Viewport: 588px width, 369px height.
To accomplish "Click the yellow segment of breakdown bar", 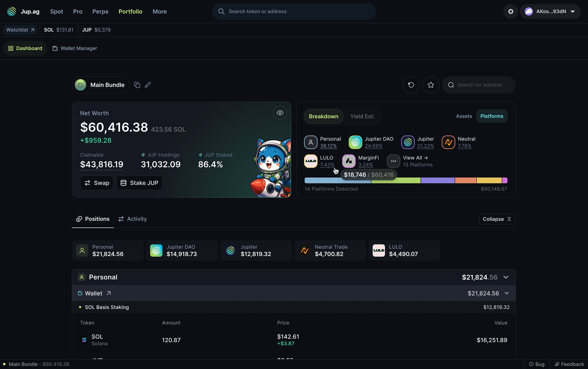I will (x=489, y=180).
